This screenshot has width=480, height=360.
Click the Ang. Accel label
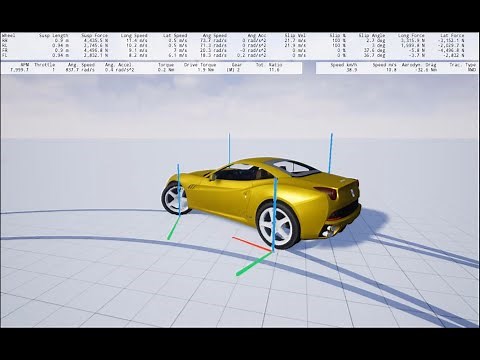click(x=119, y=65)
